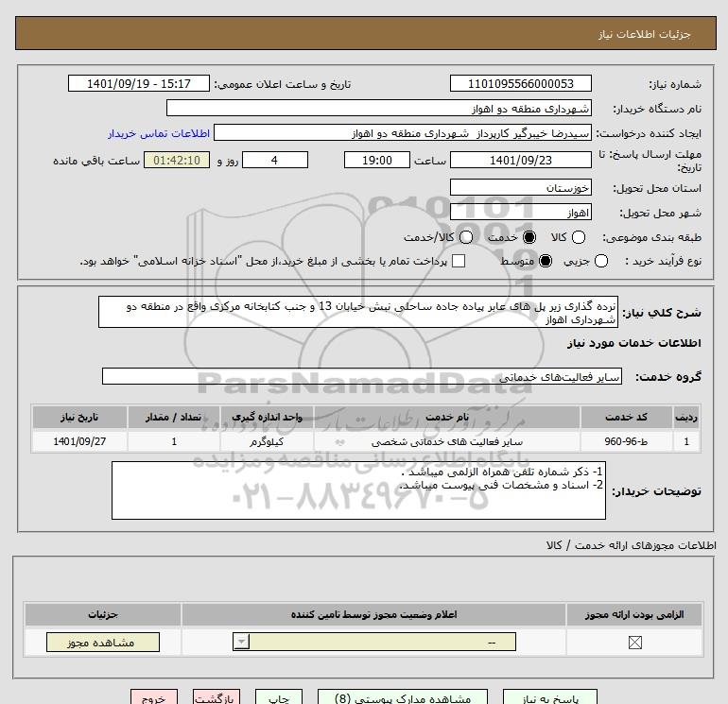Click the delivery city field اهواز
Viewport: 728px width, 704px height.
coord(520,213)
